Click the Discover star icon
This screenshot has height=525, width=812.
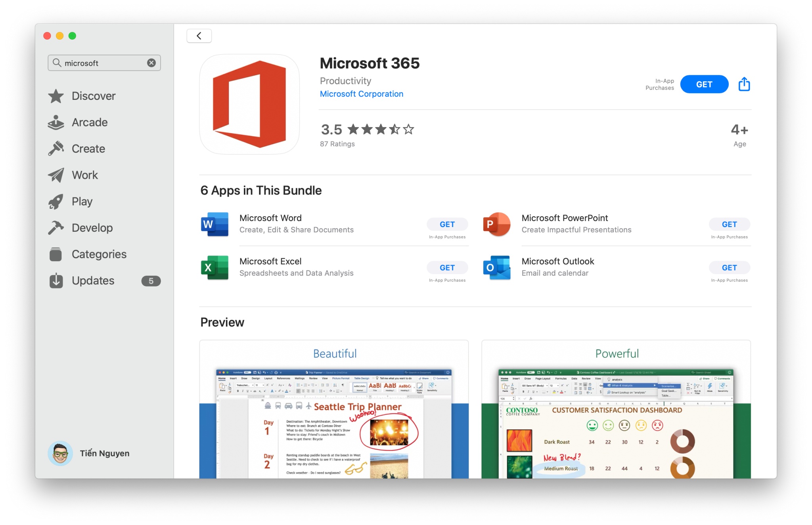click(56, 96)
